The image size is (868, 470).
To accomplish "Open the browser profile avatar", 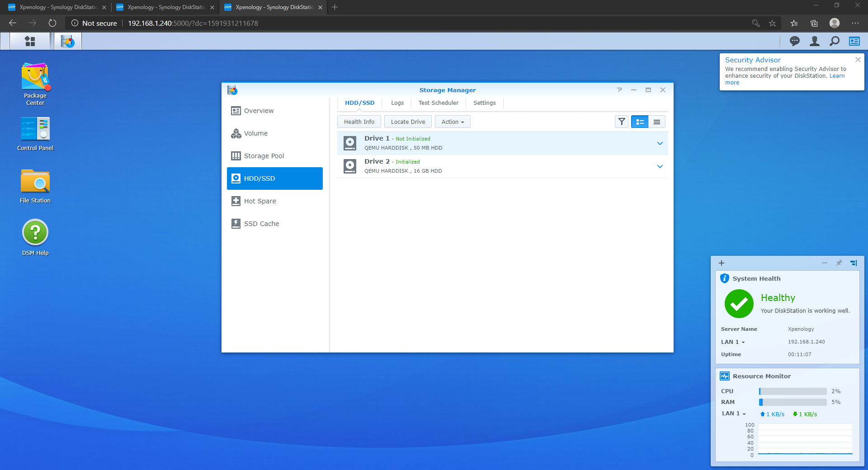I will 835,23.
